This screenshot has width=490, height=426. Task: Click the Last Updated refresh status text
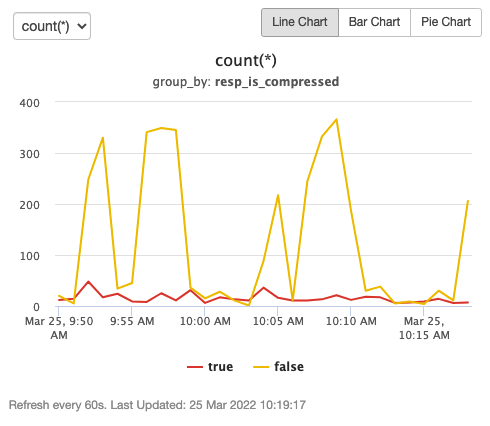pos(157,405)
